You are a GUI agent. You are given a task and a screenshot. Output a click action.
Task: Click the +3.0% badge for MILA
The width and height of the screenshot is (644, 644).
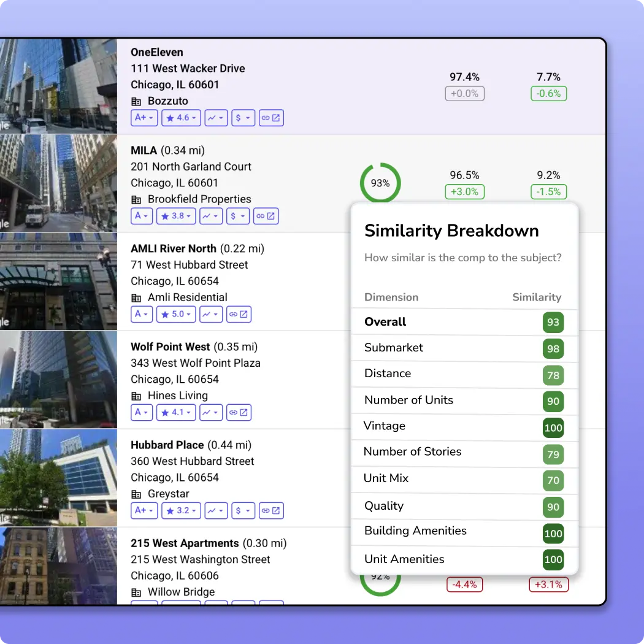[464, 192]
